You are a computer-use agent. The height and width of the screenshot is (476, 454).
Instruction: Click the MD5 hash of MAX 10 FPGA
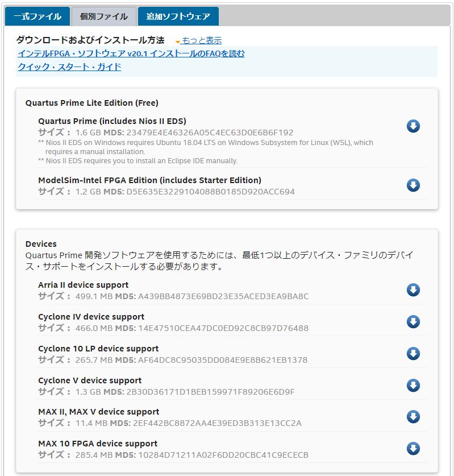point(223,455)
